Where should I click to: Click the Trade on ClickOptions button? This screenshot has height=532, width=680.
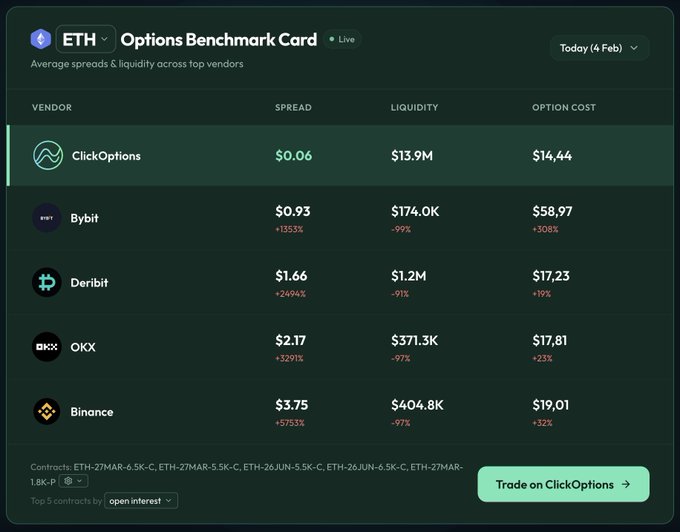point(563,484)
